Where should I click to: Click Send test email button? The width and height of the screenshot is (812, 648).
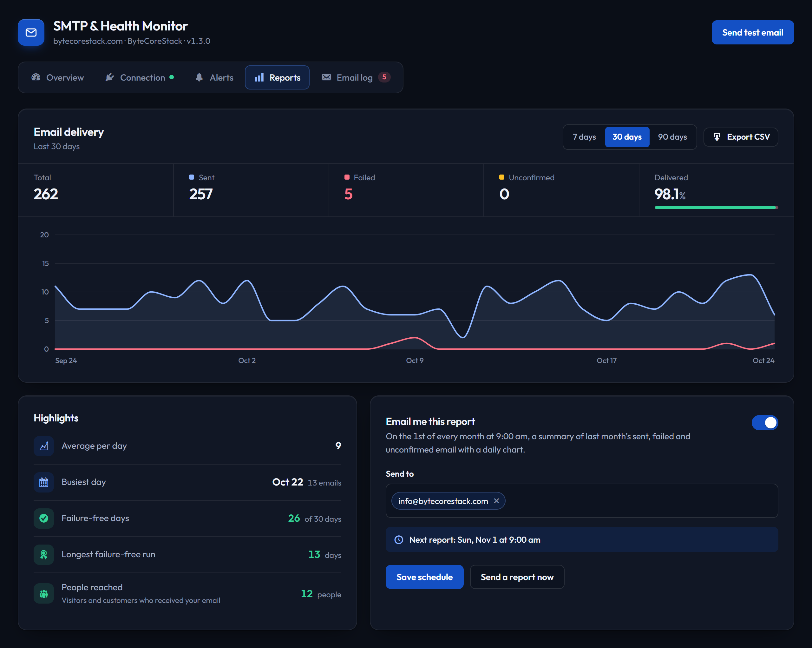tap(753, 32)
